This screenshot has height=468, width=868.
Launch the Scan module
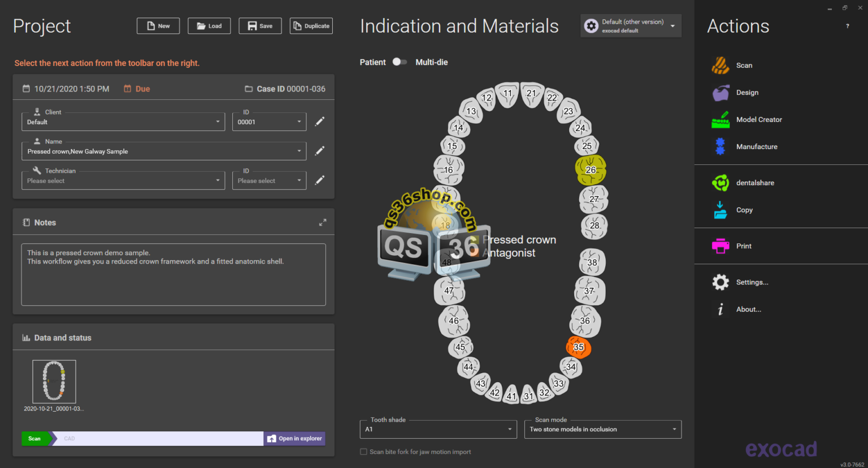tap(744, 65)
